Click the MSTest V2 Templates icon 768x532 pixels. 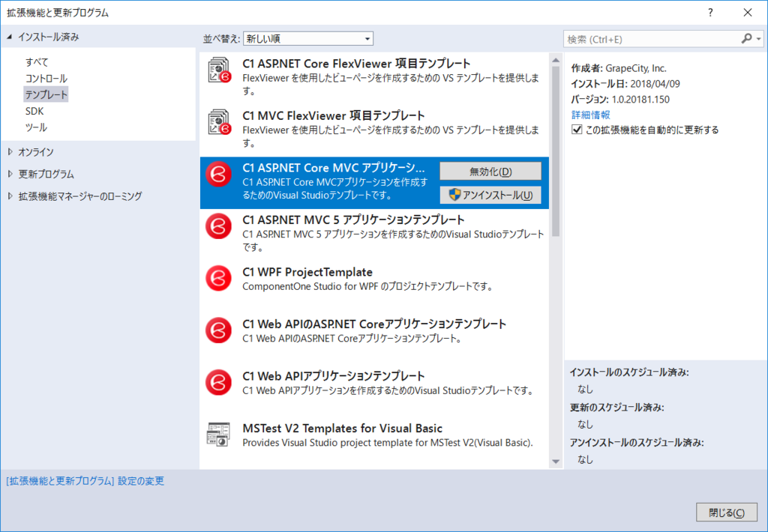(x=218, y=435)
